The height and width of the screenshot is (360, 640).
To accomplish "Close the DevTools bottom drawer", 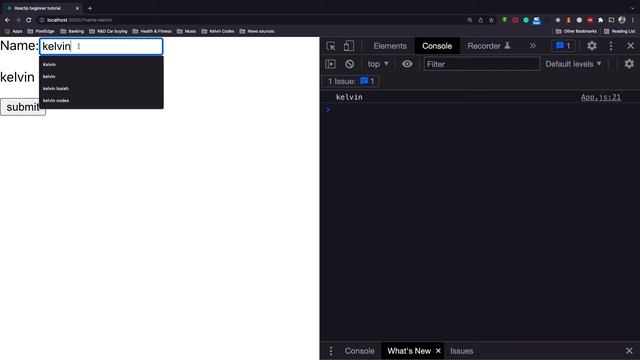I will pyautogui.click(x=629, y=351).
